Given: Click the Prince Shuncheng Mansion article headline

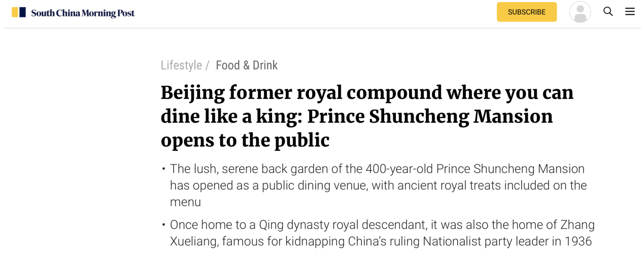Looking at the screenshot, I should click(x=367, y=116).
